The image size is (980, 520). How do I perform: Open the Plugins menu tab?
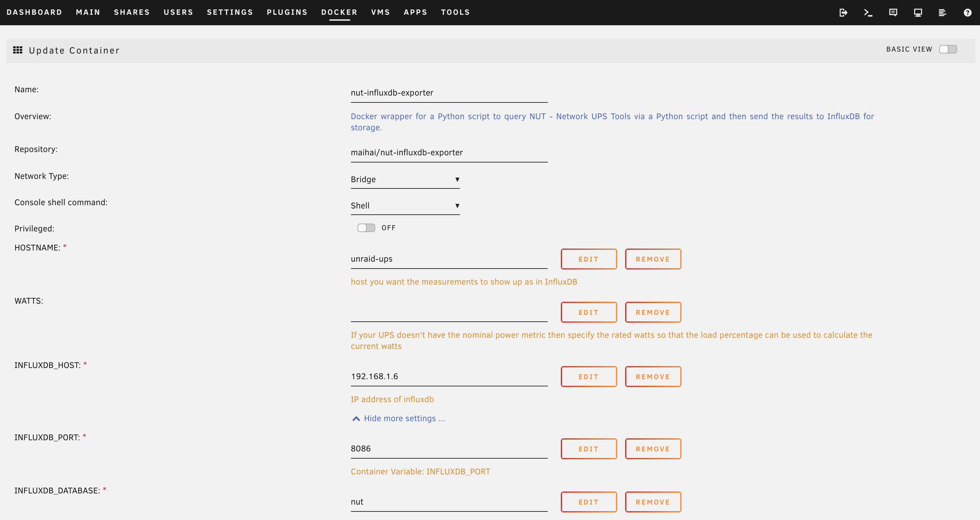[287, 12]
